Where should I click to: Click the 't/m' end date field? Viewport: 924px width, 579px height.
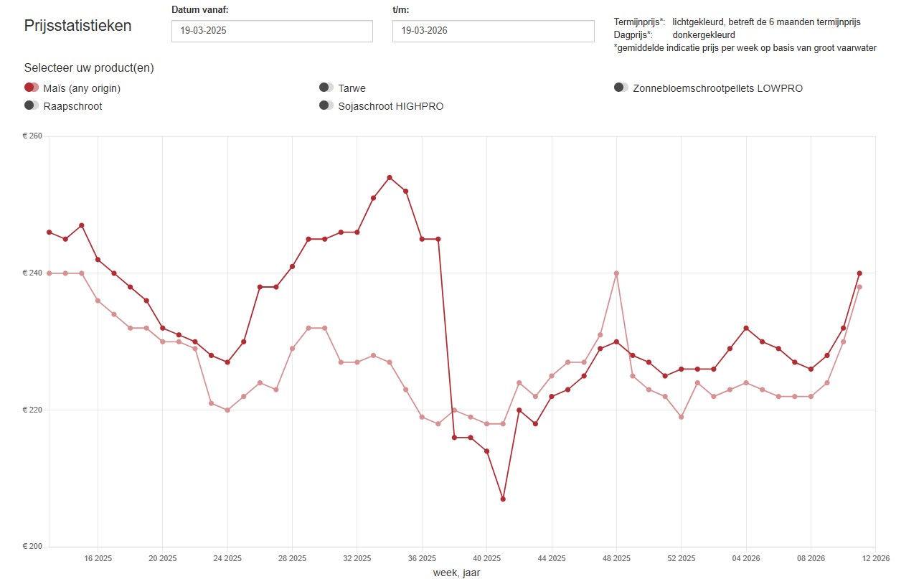click(x=493, y=31)
